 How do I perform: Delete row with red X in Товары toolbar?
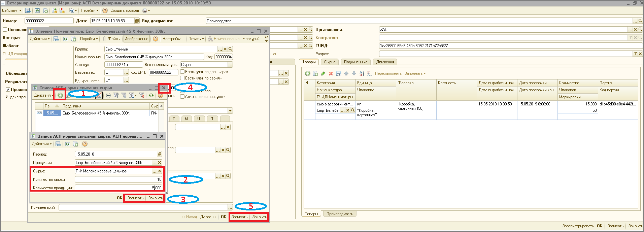pos(331,73)
